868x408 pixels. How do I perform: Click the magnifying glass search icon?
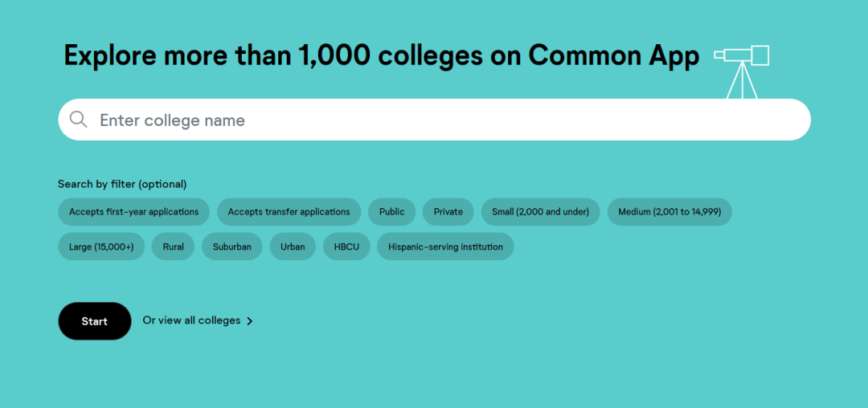78,120
